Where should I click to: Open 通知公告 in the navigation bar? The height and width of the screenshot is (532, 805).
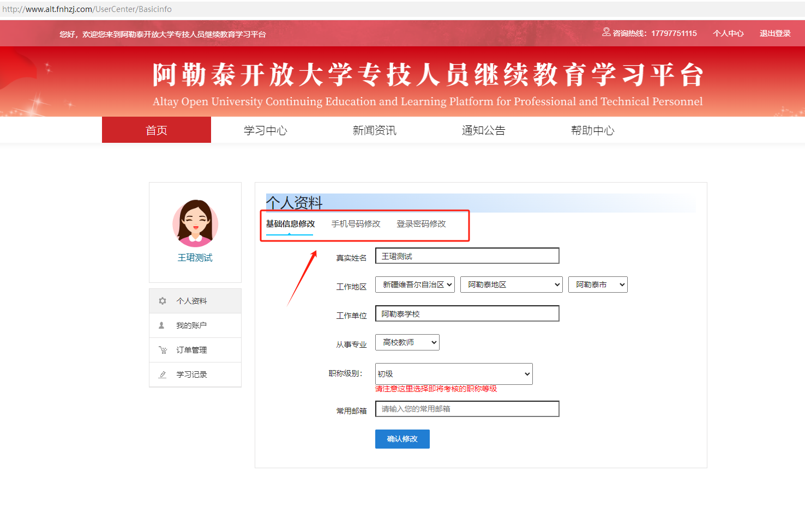[484, 130]
